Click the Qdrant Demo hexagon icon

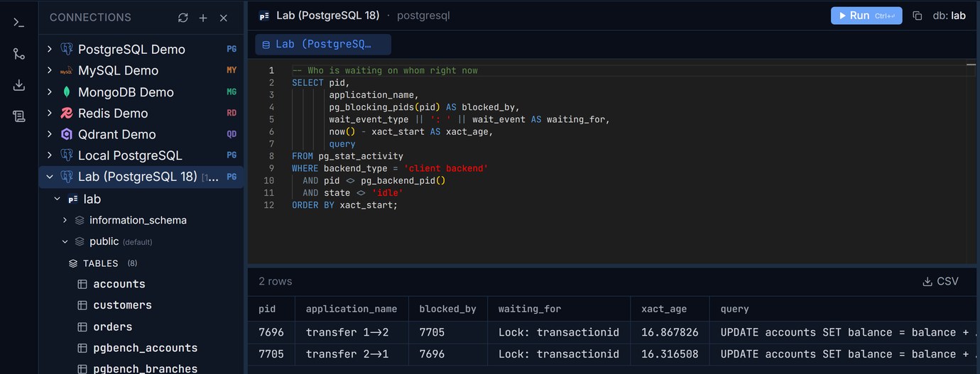(x=67, y=134)
